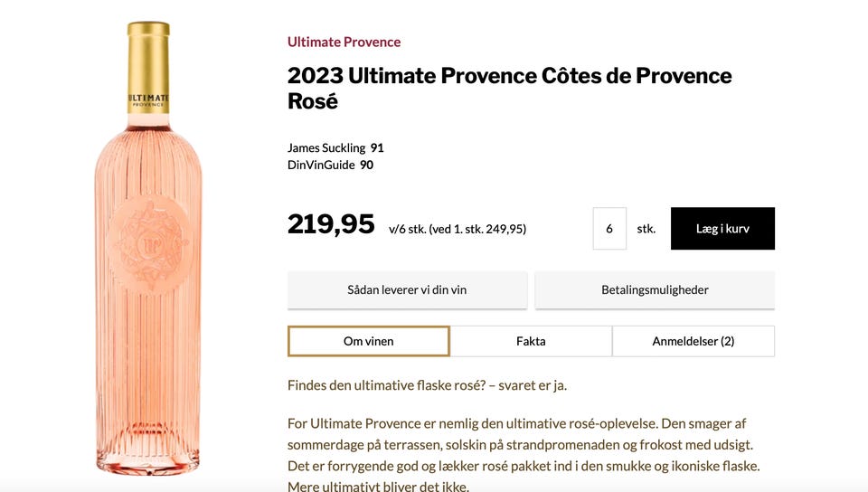Click the 'Findes den ultimative flaske rosé?' line
Image resolution: width=868 pixels, height=492 pixels.
(x=427, y=385)
